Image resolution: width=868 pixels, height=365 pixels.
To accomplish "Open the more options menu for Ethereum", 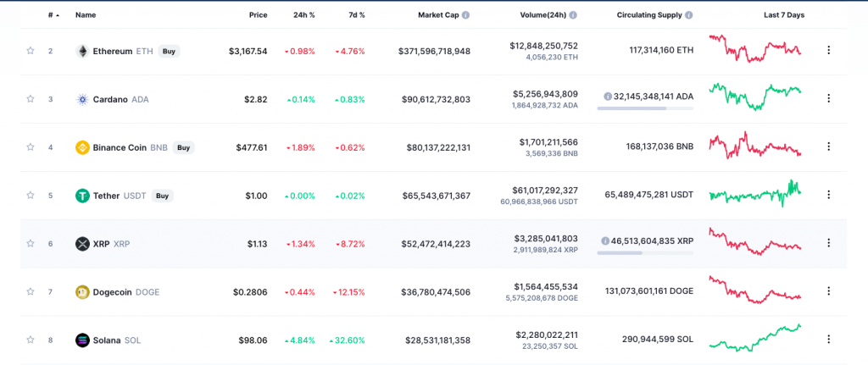I will [x=829, y=50].
